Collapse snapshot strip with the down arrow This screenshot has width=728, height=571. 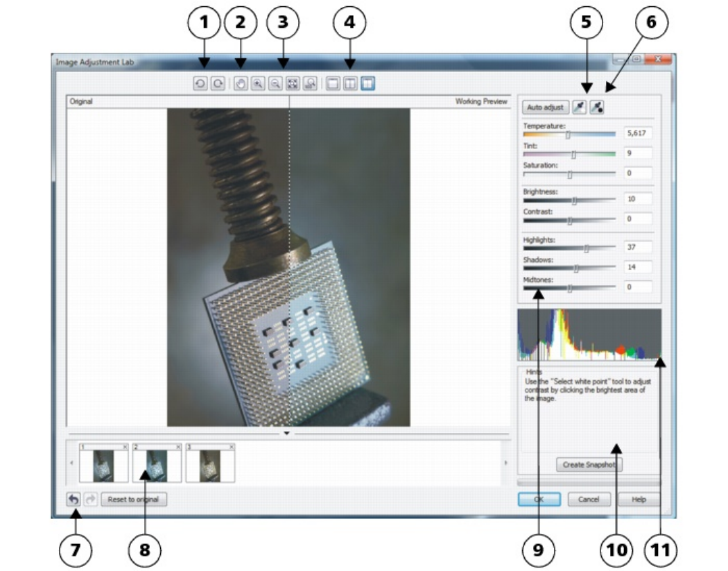[286, 433]
